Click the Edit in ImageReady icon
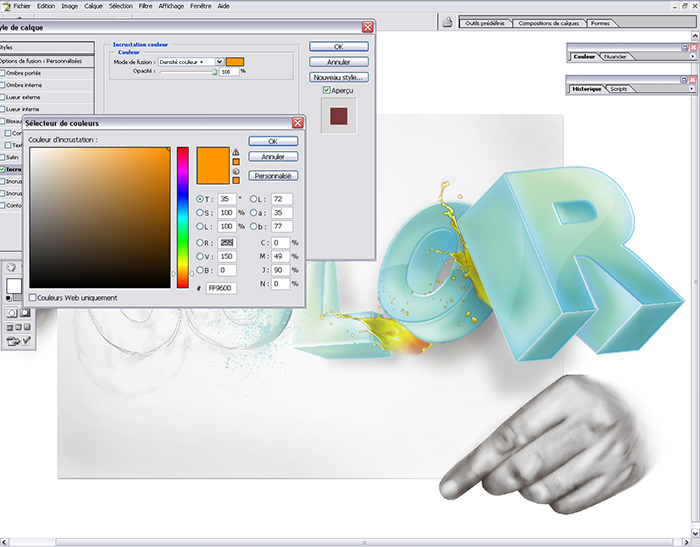This screenshot has width=700, height=547. coord(14,341)
